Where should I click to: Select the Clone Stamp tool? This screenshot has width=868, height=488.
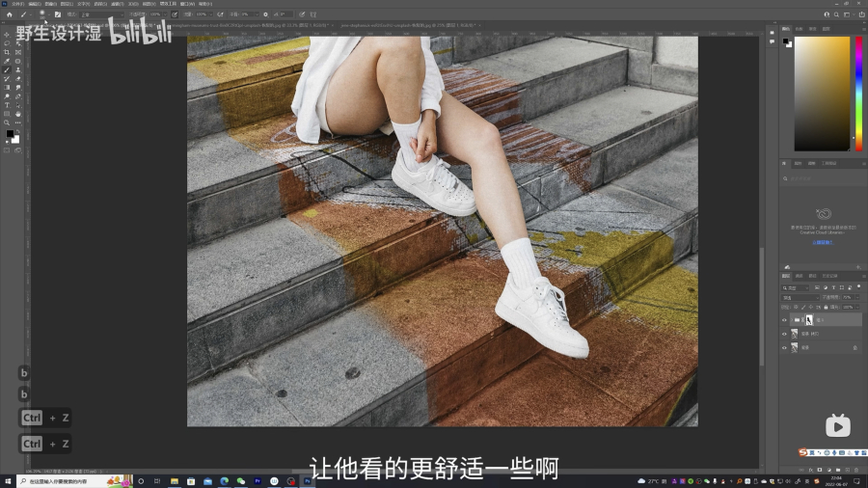[18, 69]
